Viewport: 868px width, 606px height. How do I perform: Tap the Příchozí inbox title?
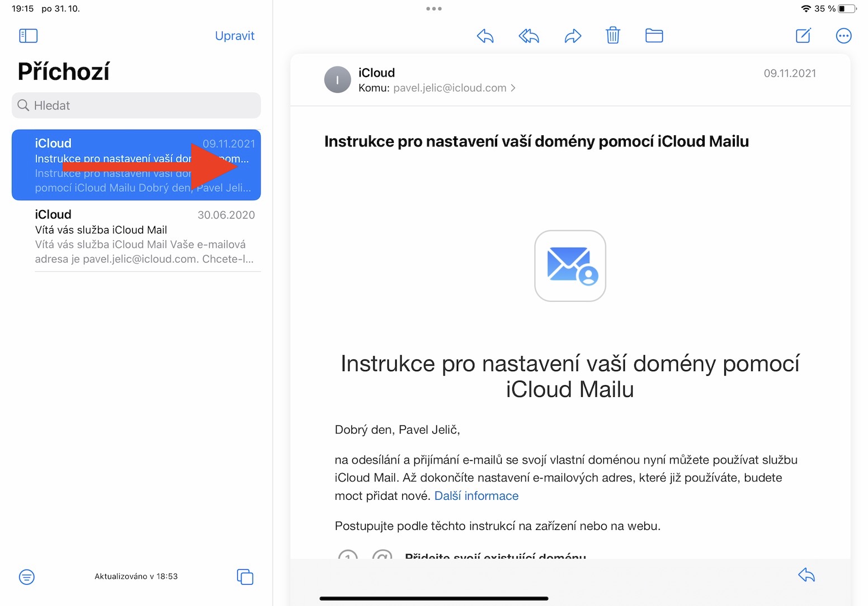(64, 72)
